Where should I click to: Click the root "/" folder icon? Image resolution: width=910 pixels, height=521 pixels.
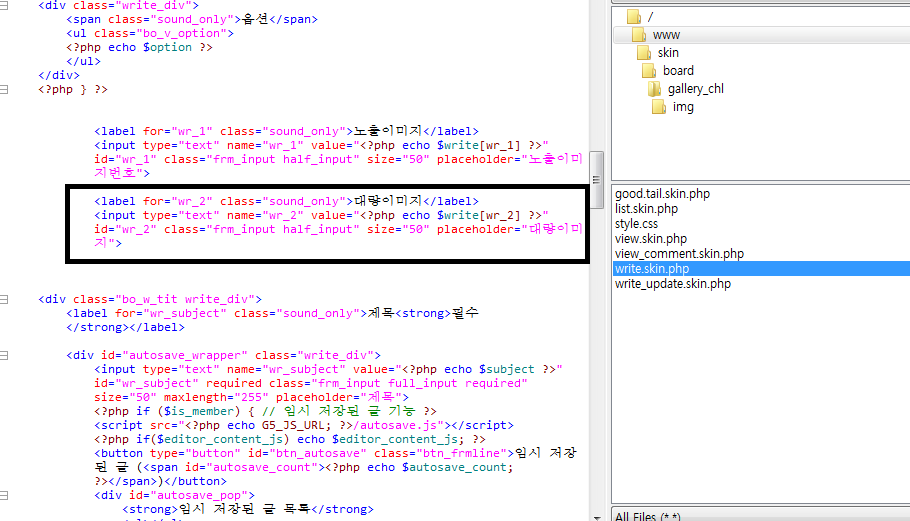(633, 17)
